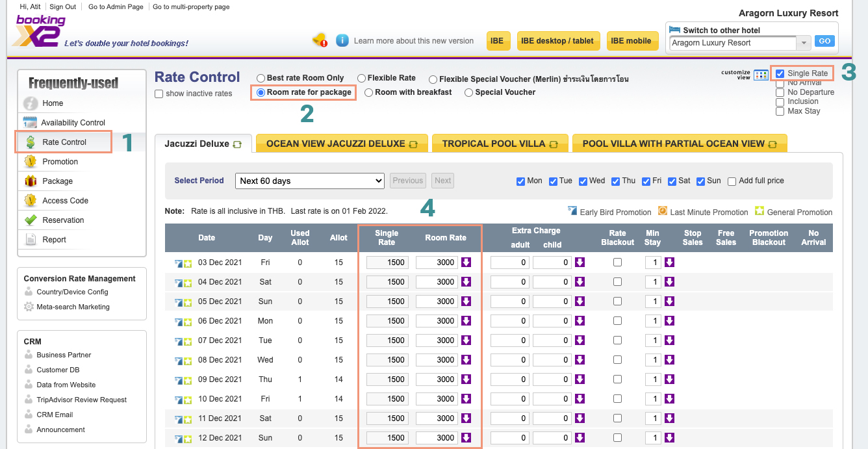
Task: Open the Select Period dropdown
Action: [x=309, y=181]
